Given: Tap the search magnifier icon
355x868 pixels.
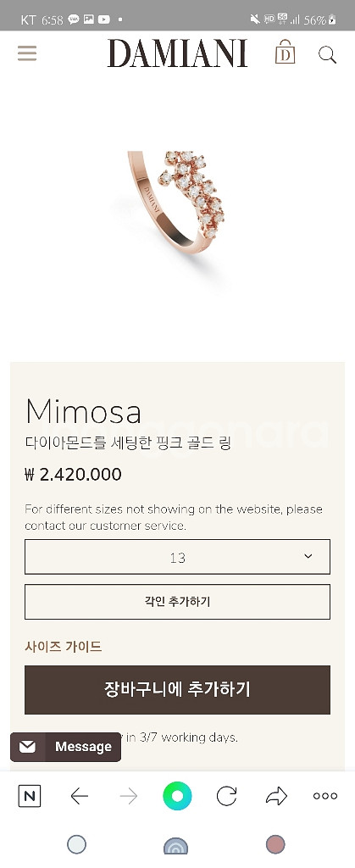Looking at the screenshot, I should pyautogui.click(x=327, y=54).
